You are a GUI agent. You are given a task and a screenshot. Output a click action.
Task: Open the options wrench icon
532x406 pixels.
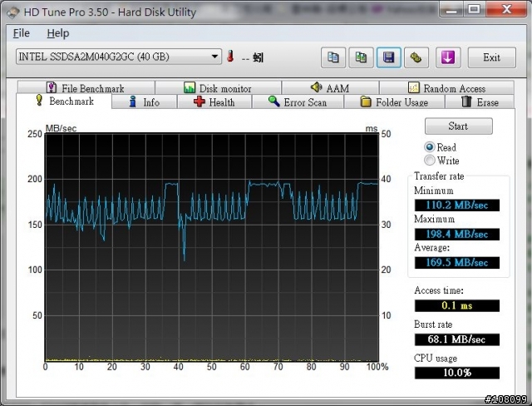tap(416, 57)
